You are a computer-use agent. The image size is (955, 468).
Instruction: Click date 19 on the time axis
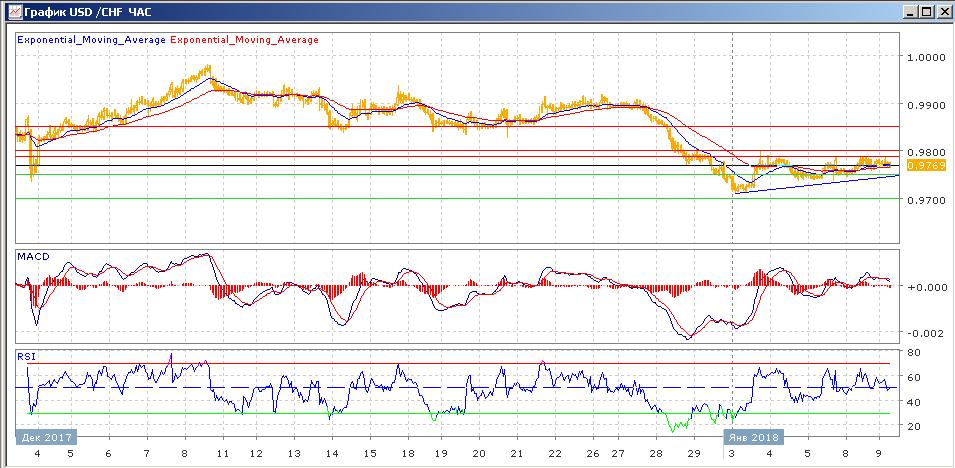[x=441, y=454]
